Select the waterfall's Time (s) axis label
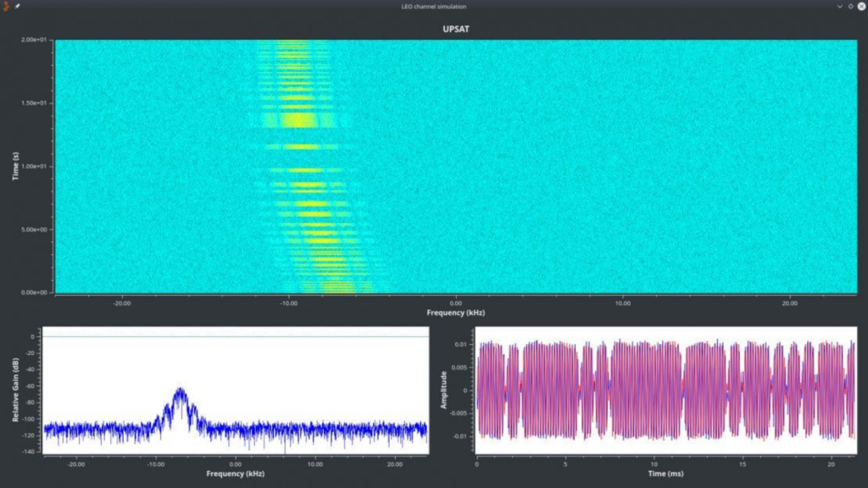The width and height of the screenshot is (868, 488). pos(16,165)
